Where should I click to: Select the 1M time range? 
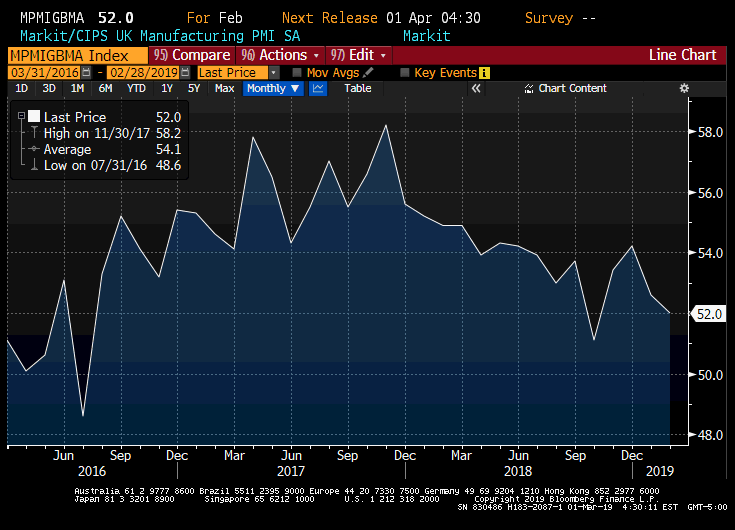pos(77,88)
